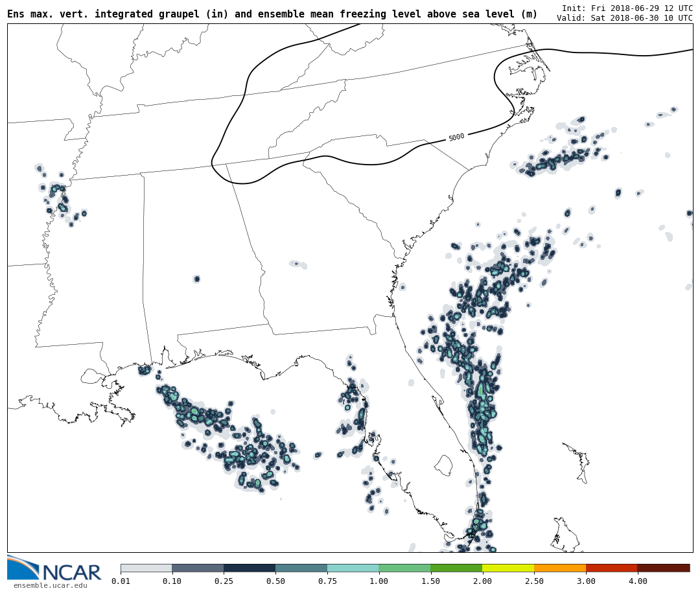This screenshot has height=593, width=700.
Task: Click the 5000 contour line label
Action: [x=456, y=137]
